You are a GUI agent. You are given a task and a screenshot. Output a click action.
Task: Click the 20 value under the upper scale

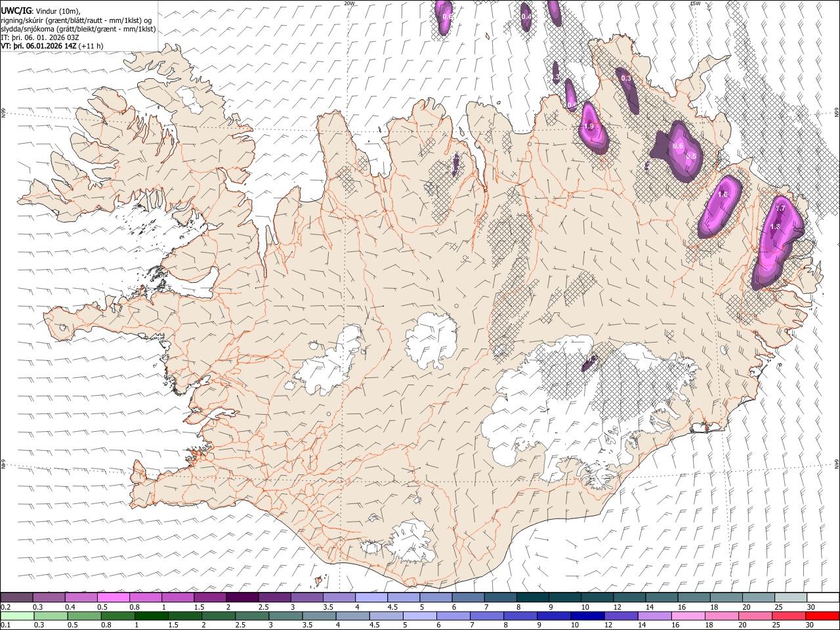745,607
